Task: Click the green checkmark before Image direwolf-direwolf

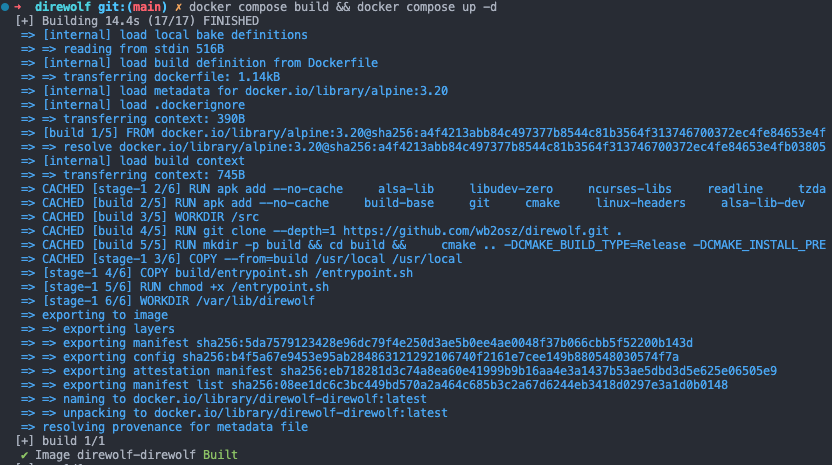Action: [24, 455]
